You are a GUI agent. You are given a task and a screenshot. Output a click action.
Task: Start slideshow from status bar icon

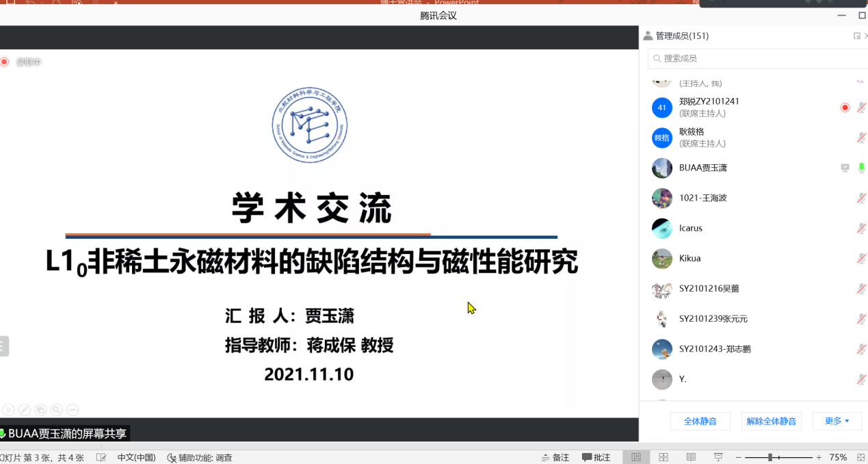718,457
